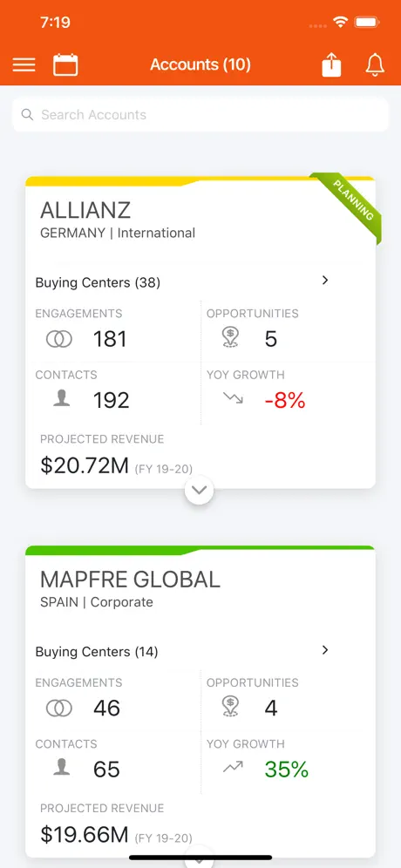Tap Allianz engagements rings icon
Viewport: 401px width, 868px height.
tap(59, 339)
